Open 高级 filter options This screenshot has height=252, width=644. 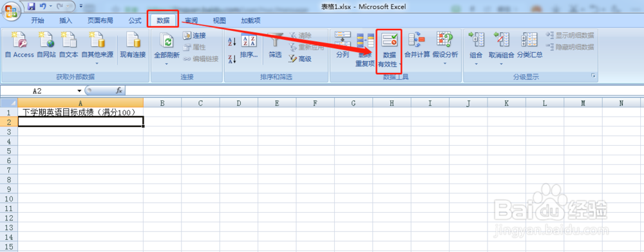click(x=300, y=59)
